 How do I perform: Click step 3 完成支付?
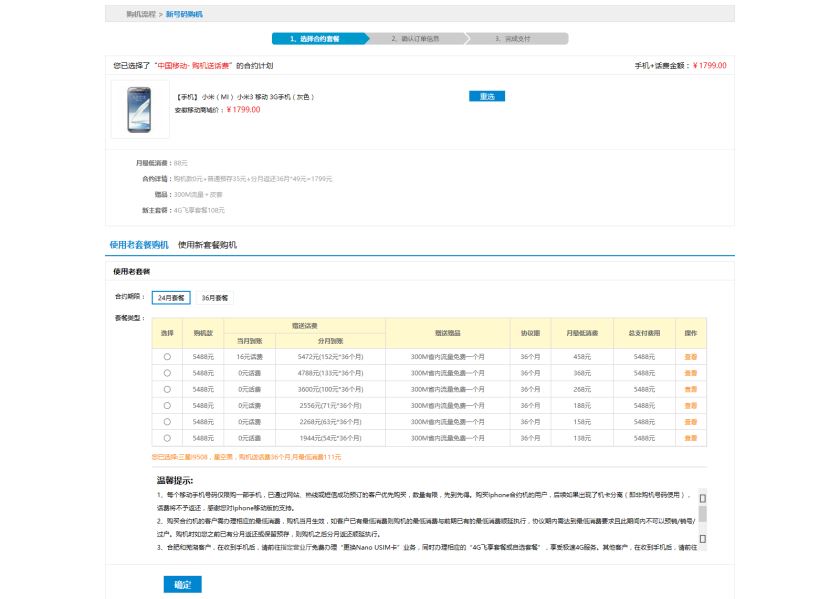click(518, 39)
